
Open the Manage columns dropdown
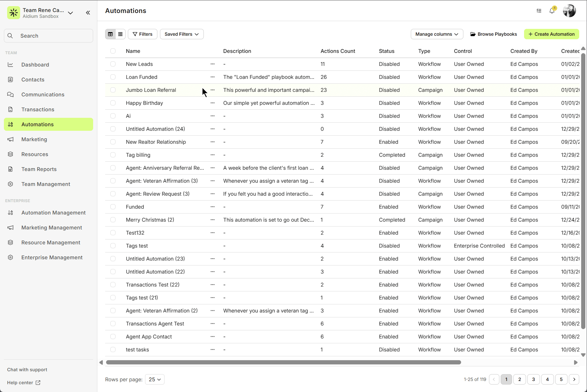pos(437,34)
